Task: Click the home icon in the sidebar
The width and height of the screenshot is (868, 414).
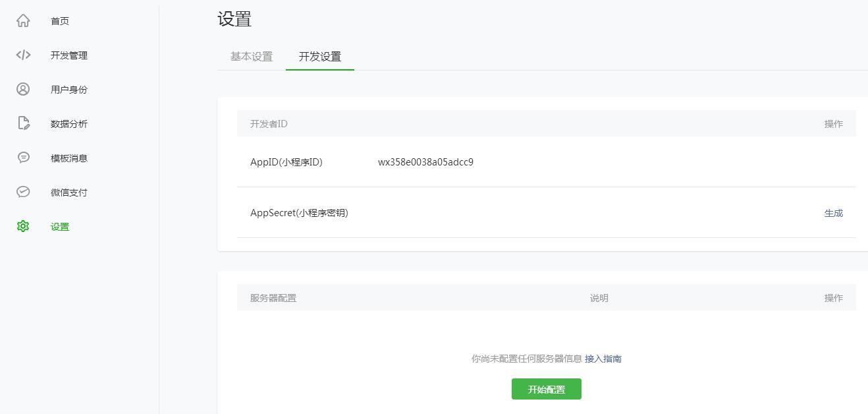Action: 23,20
